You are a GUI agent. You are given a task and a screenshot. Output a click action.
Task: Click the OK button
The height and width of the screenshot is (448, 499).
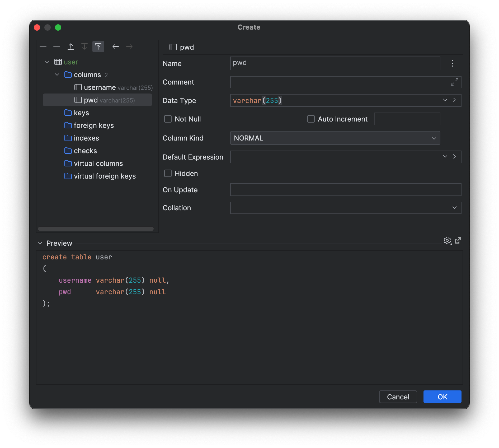[x=442, y=397]
